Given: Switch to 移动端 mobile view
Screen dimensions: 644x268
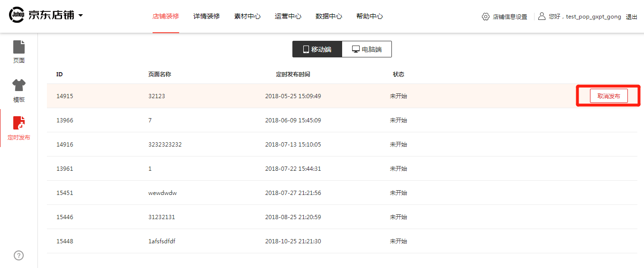Looking at the screenshot, I should coord(317,49).
